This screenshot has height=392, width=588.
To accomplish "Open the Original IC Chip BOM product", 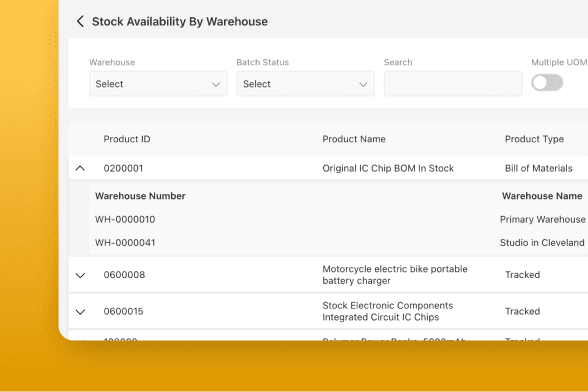I will pos(388,168).
